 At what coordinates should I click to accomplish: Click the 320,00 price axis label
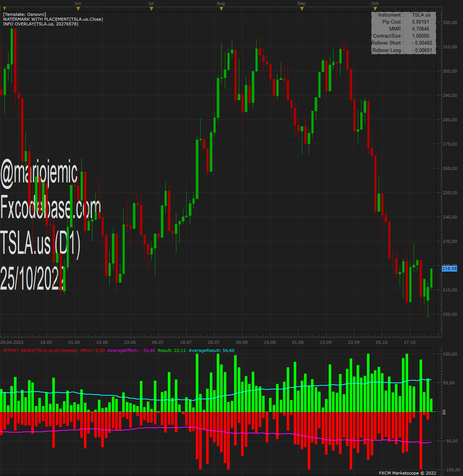(450, 22)
